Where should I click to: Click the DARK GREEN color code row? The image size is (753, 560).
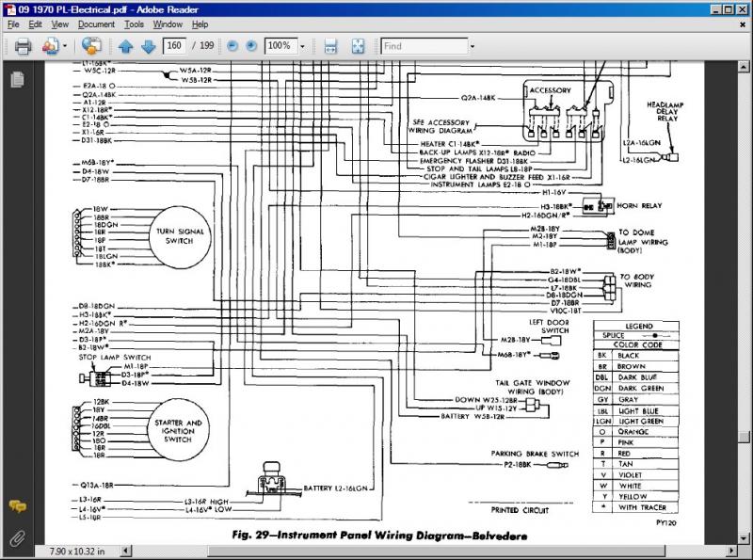coord(636,388)
